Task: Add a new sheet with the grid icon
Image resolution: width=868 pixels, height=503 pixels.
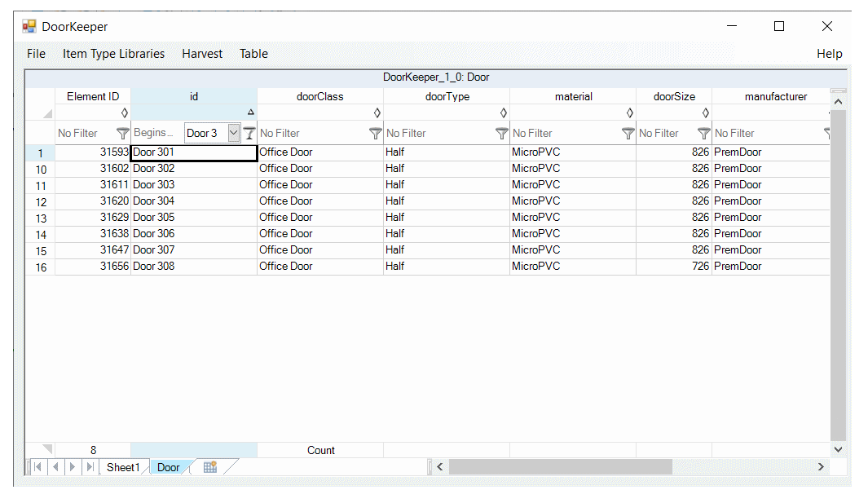Action: 209,467
